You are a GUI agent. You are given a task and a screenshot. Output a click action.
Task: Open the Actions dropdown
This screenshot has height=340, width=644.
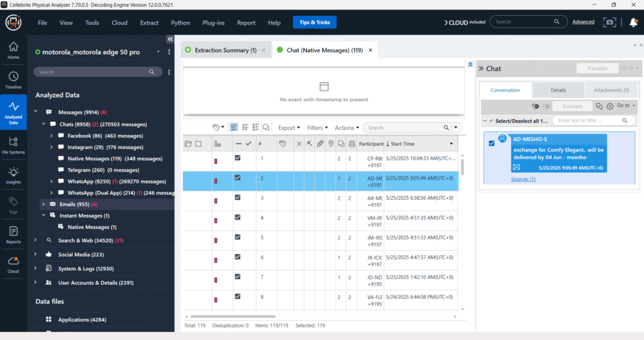(x=347, y=128)
